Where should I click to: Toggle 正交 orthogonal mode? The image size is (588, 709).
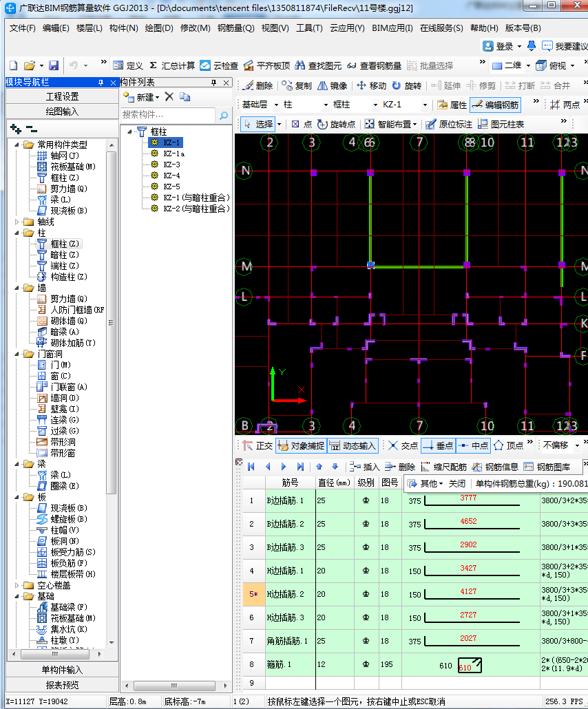[x=258, y=446]
